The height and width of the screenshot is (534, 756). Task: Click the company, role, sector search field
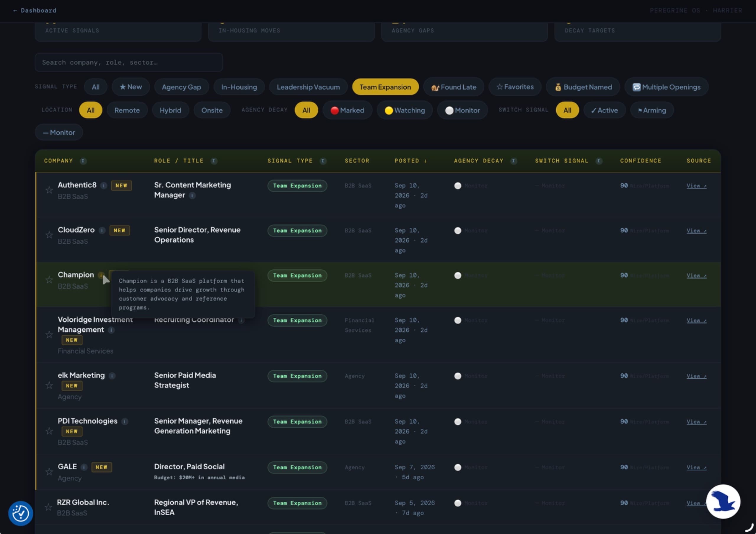tap(129, 62)
